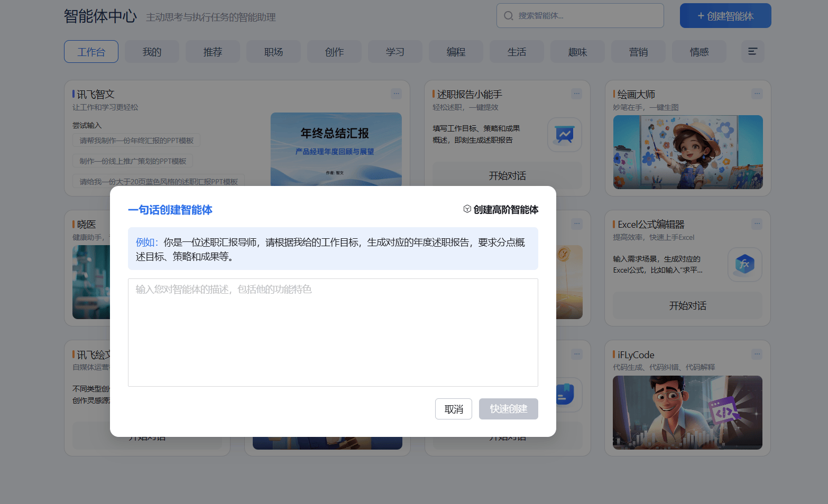The height and width of the screenshot is (504, 828).
Task: Click the cube icon beside 创建高阶智能体
Action: click(x=467, y=209)
